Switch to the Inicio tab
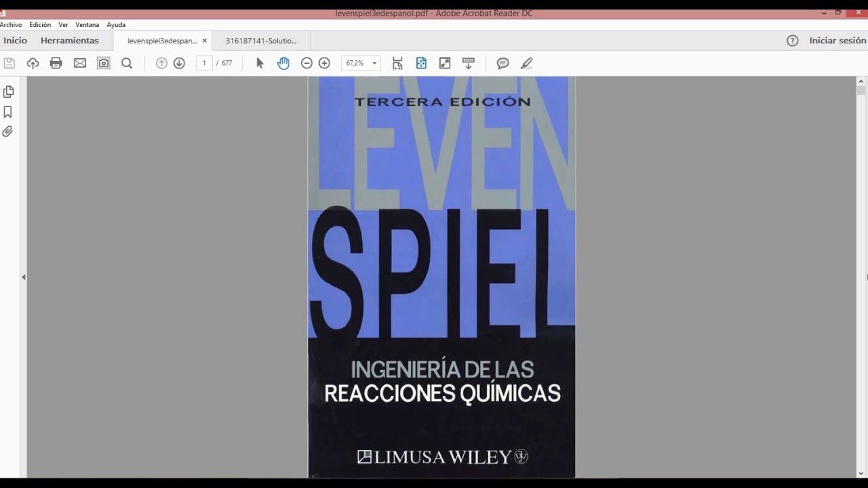868x488 pixels. pos(16,41)
